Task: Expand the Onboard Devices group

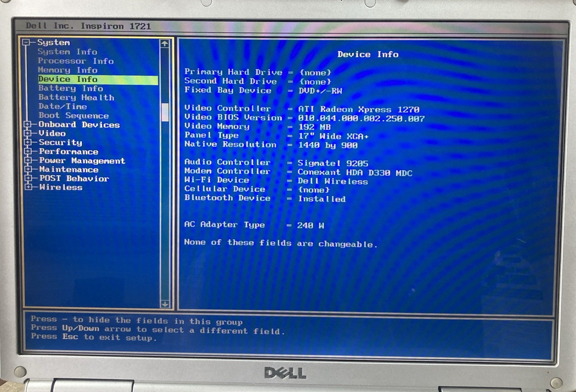Action: pyautogui.click(x=28, y=124)
